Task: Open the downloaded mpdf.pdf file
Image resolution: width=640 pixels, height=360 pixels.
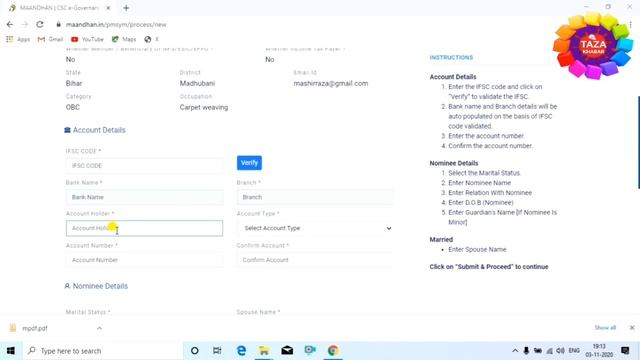Action: click(35, 328)
